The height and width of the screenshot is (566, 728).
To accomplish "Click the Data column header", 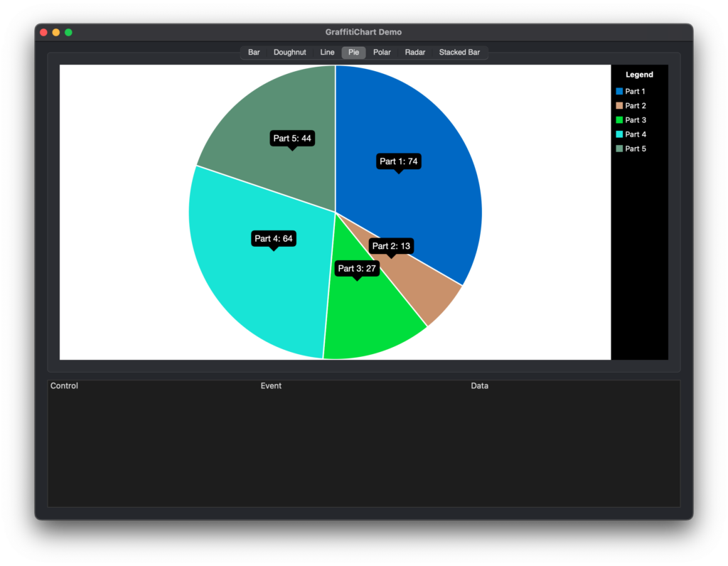I will tap(479, 386).
